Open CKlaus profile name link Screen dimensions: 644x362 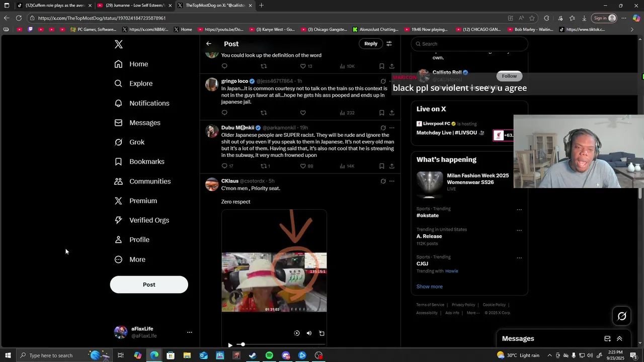click(x=230, y=181)
